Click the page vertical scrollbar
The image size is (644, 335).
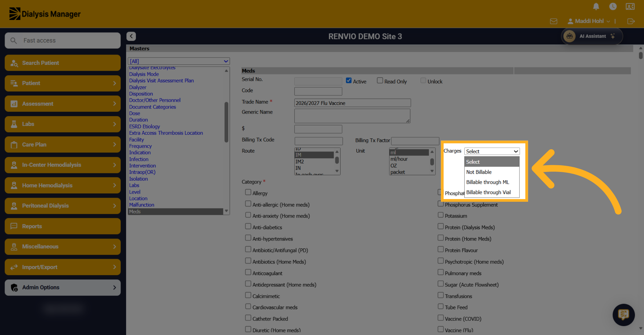click(641, 55)
